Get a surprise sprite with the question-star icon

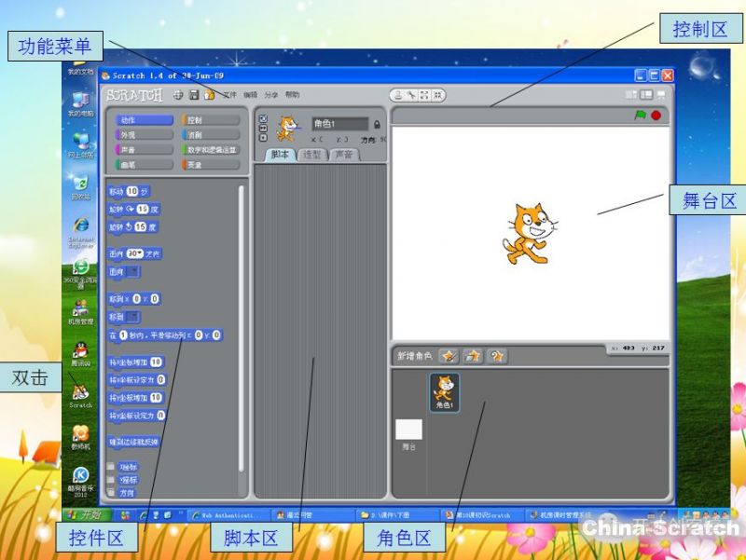tap(498, 355)
